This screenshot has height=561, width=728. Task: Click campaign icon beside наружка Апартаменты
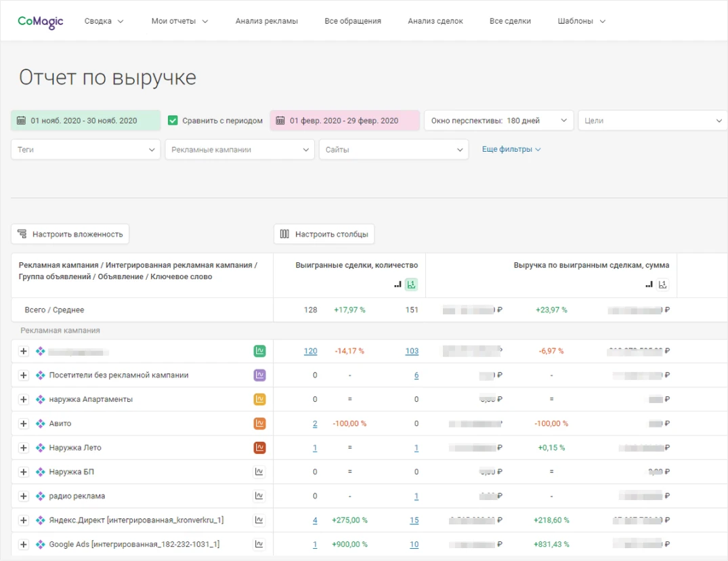coord(41,399)
